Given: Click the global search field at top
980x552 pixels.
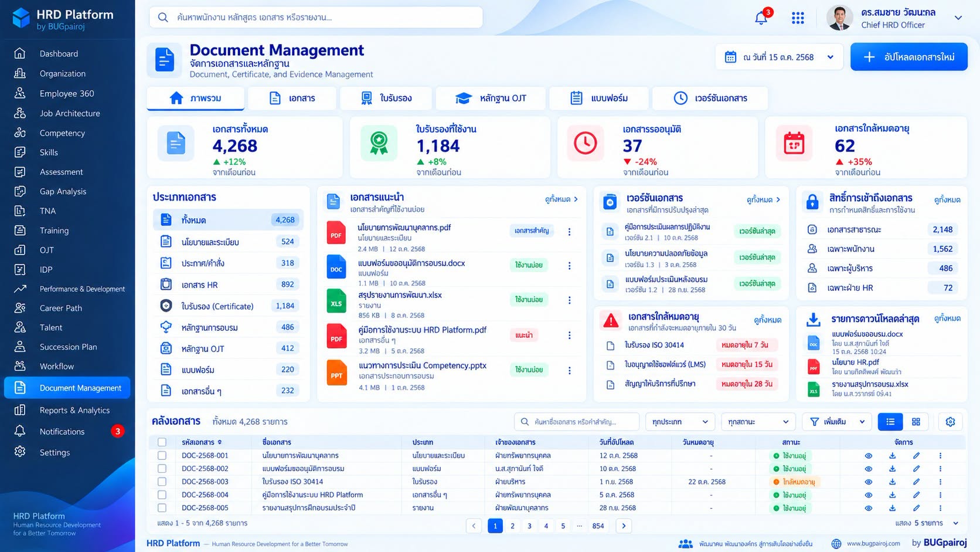Looking at the screenshot, I should click(316, 17).
